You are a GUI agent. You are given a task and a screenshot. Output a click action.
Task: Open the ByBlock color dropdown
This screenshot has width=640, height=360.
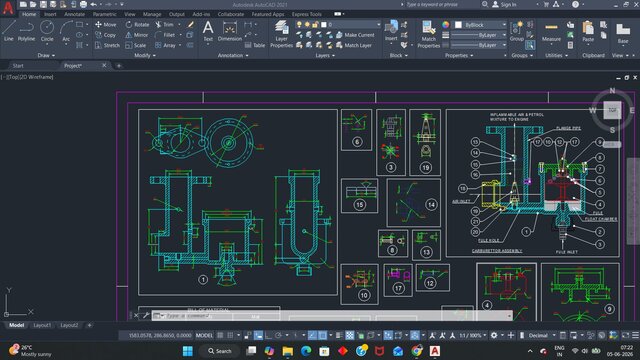480,25
